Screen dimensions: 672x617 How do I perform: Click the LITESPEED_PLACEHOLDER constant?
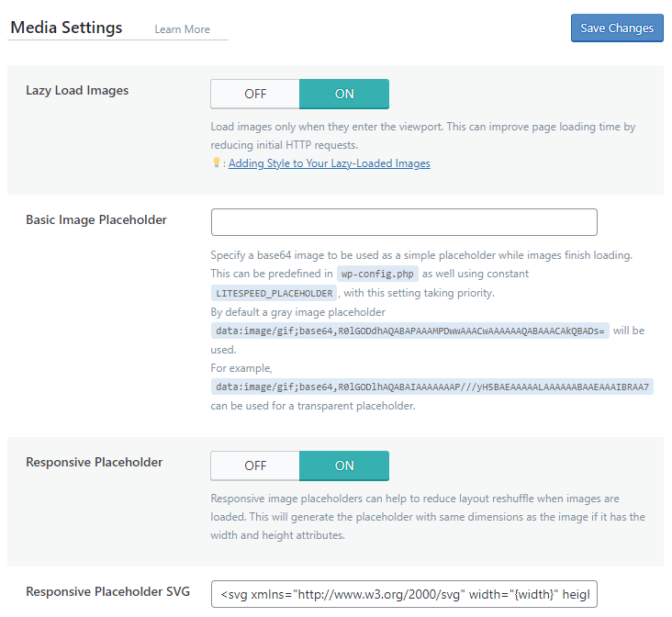(x=274, y=293)
